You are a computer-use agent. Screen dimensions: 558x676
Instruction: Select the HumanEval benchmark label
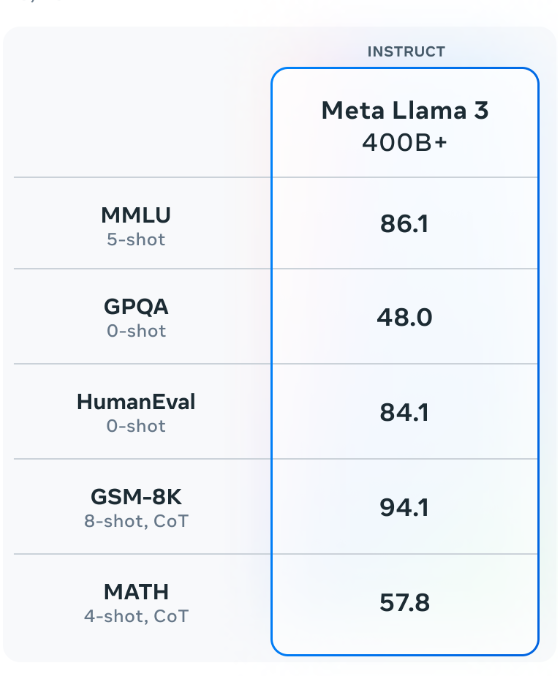[x=136, y=402]
